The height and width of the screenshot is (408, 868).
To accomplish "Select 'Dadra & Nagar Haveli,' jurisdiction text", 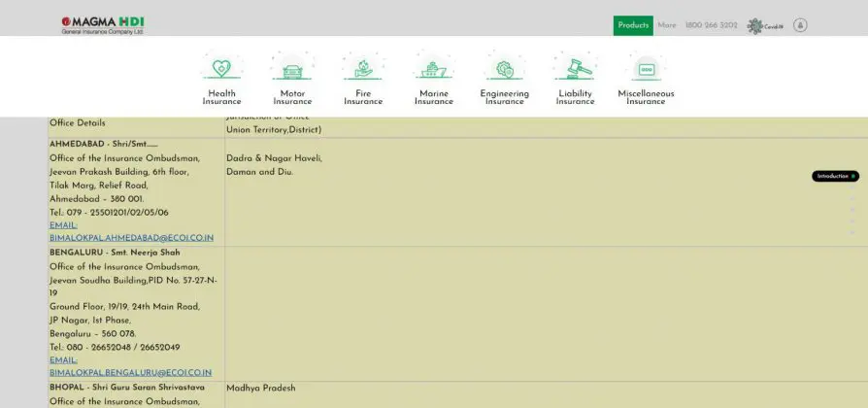I will pos(274,158).
